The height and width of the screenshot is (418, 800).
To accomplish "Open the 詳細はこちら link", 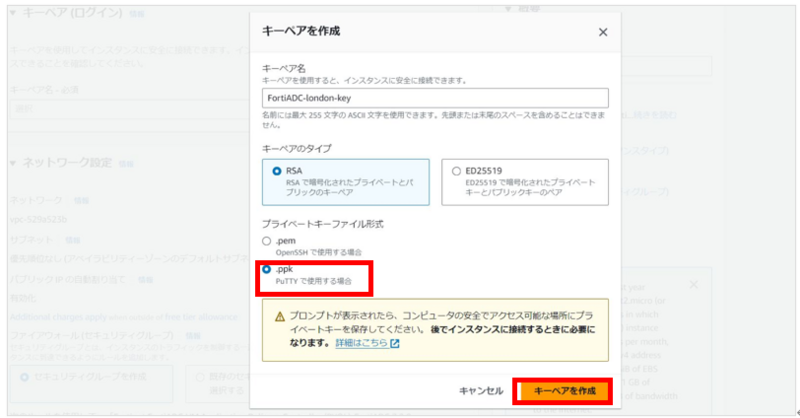I will click(361, 343).
